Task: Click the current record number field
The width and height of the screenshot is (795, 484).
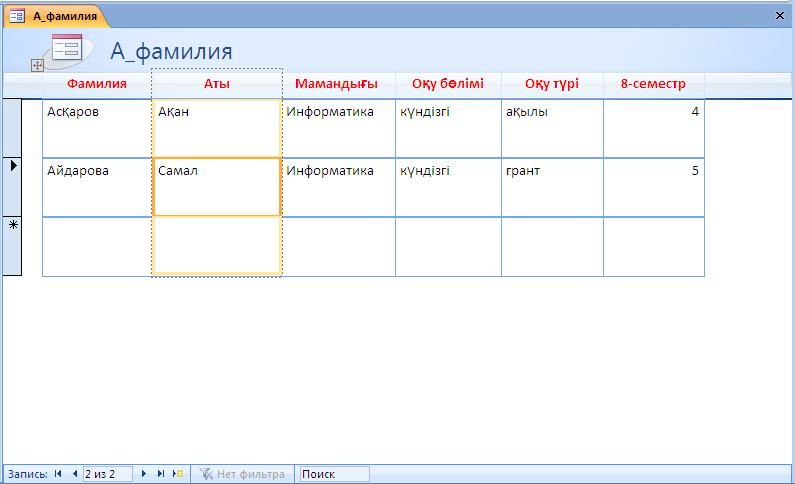Action: tap(107, 474)
